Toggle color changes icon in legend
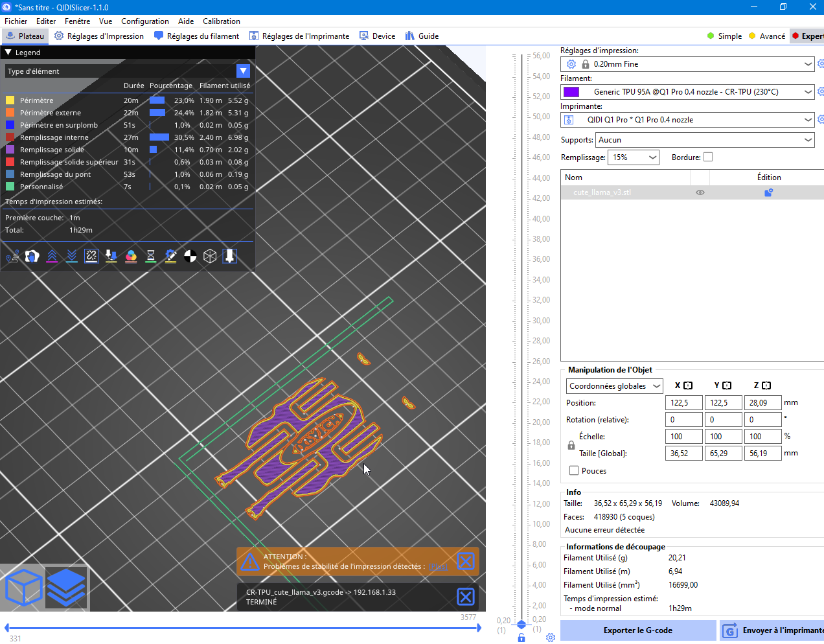This screenshot has height=644, width=824. pos(131,257)
